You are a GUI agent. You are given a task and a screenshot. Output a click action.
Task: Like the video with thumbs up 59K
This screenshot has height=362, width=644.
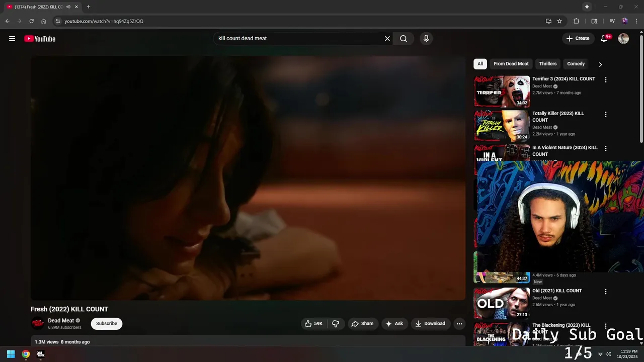[x=313, y=324]
